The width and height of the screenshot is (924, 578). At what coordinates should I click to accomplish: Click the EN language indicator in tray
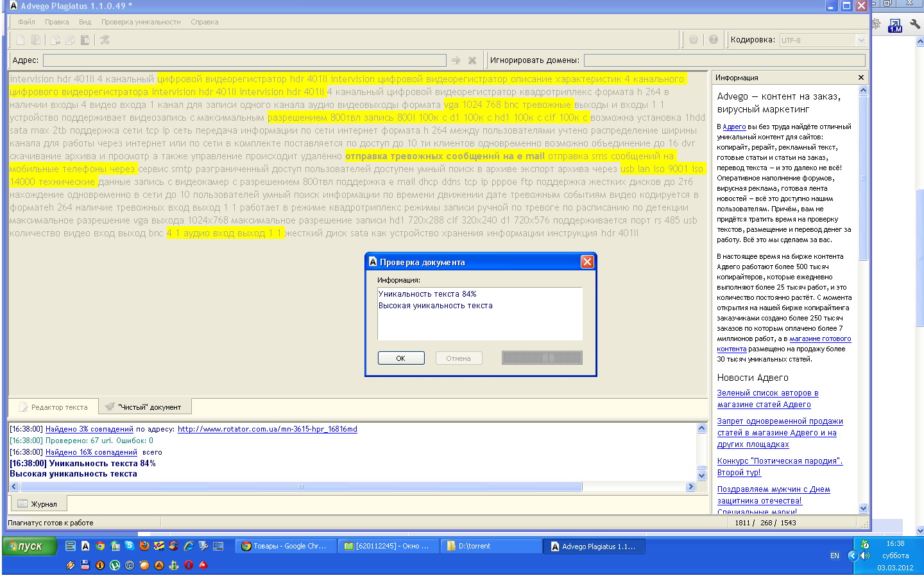pyautogui.click(x=835, y=556)
